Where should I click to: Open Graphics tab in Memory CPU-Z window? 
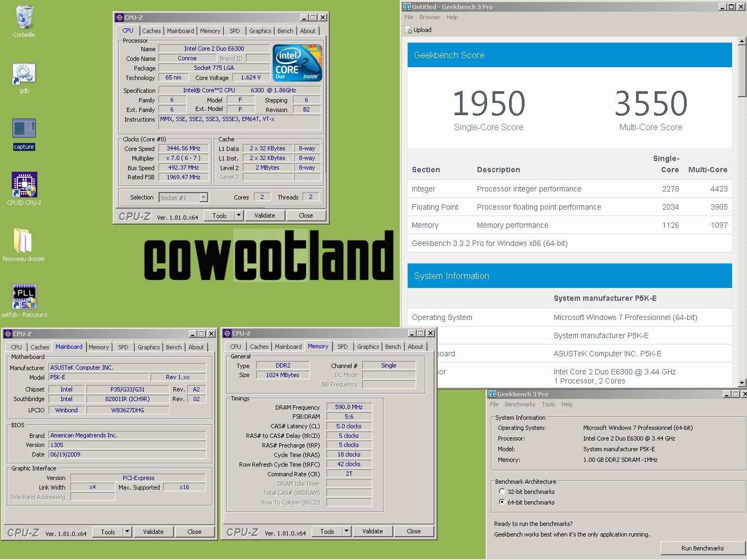(x=368, y=347)
